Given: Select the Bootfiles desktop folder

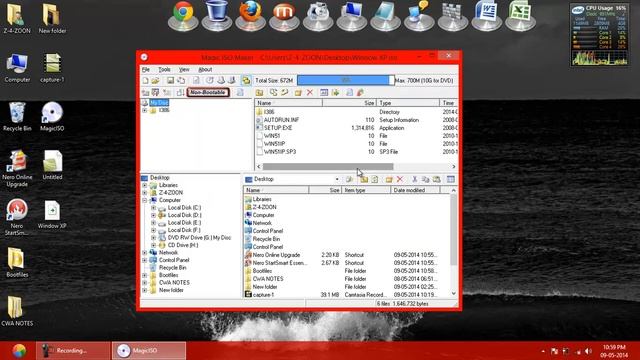Looking at the screenshot, I should tap(17, 262).
